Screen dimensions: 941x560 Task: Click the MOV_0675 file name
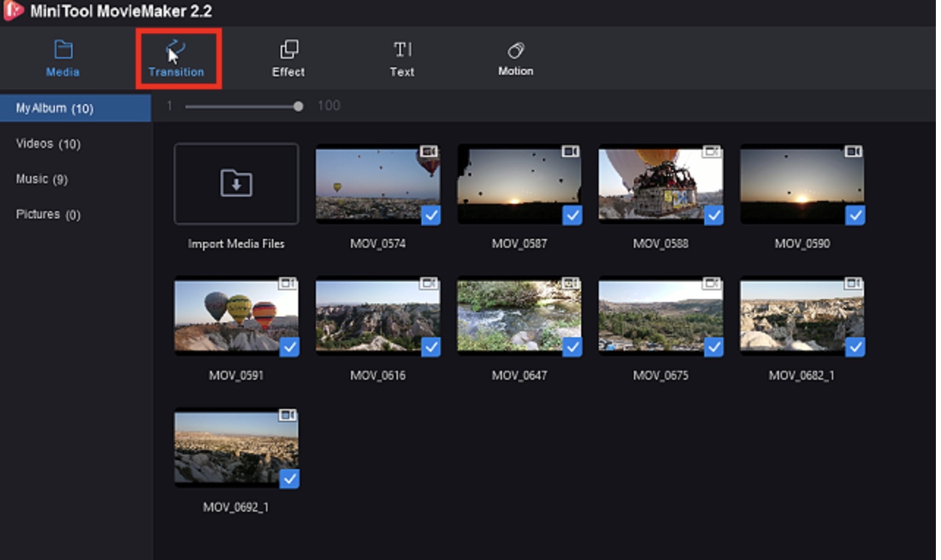coord(661,375)
